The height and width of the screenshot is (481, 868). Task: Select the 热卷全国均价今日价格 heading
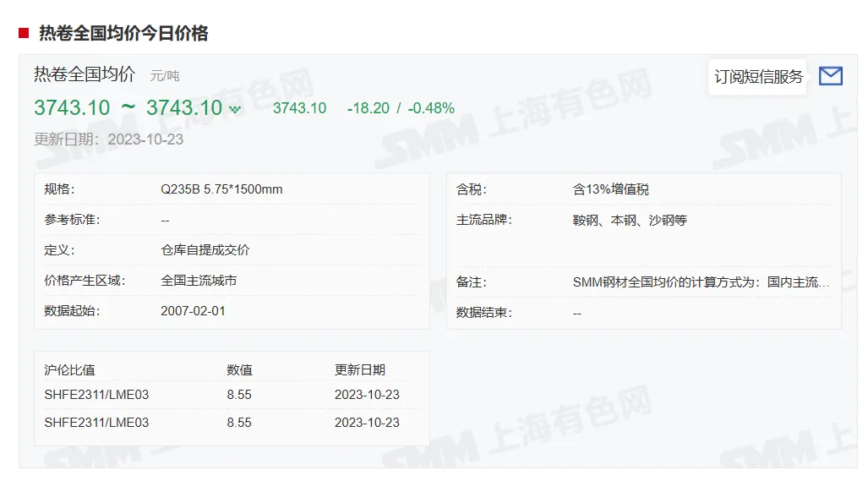pyautogui.click(x=123, y=33)
